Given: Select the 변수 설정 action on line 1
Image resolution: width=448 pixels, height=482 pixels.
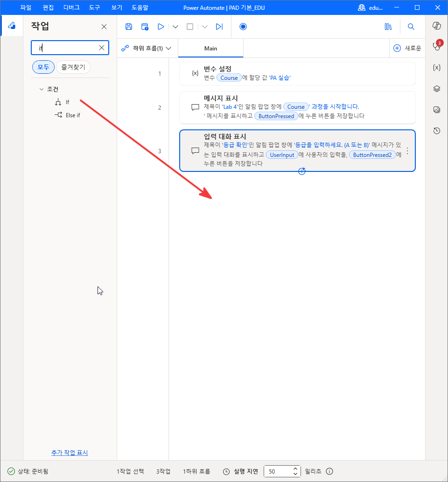Looking at the screenshot, I should pyautogui.click(x=297, y=73).
